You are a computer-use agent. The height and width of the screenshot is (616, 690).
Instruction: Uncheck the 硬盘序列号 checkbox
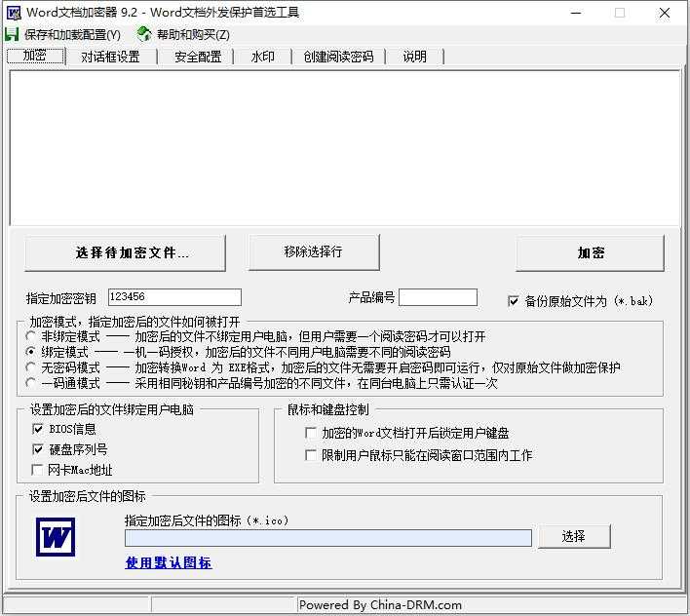point(38,448)
